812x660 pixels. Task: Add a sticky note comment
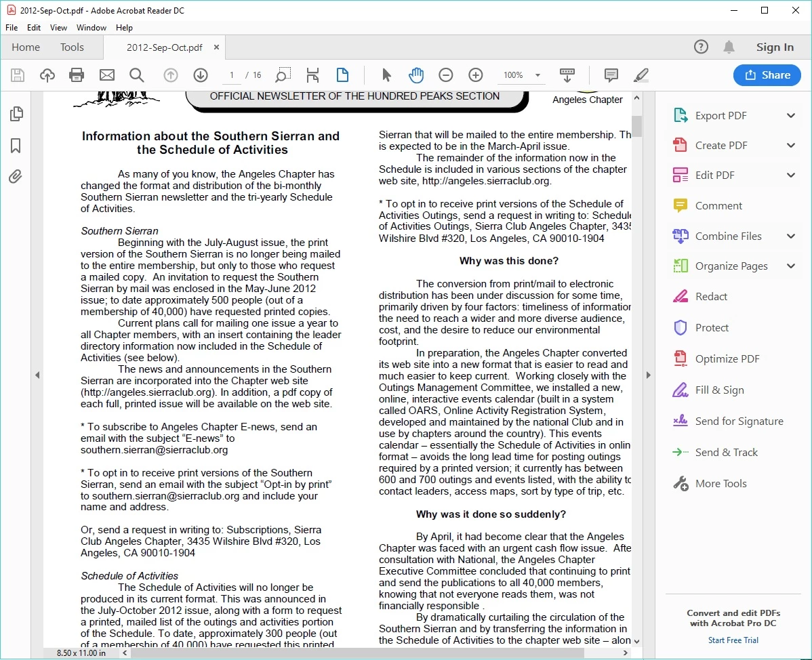[x=611, y=75]
